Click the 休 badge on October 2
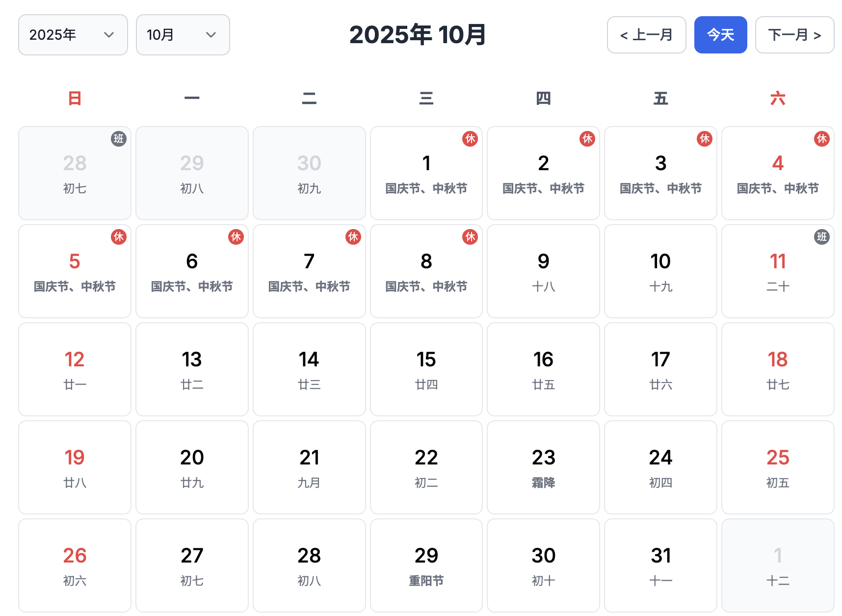This screenshot has height=616, width=842. (587, 139)
